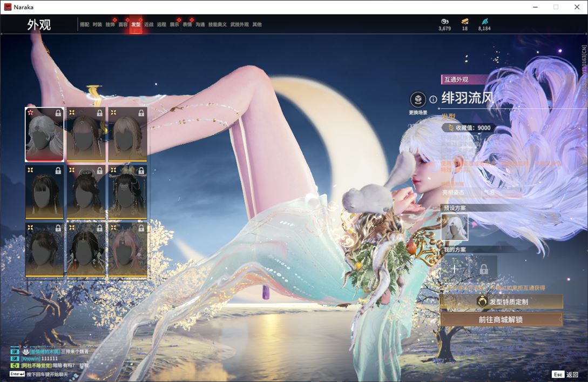Select the light brown side-braid hairstyle thumbnail

[x=127, y=135]
